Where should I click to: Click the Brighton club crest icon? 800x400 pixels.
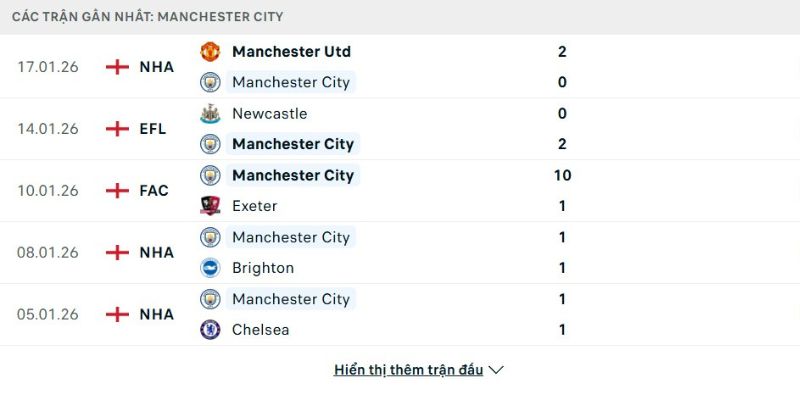tap(210, 268)
